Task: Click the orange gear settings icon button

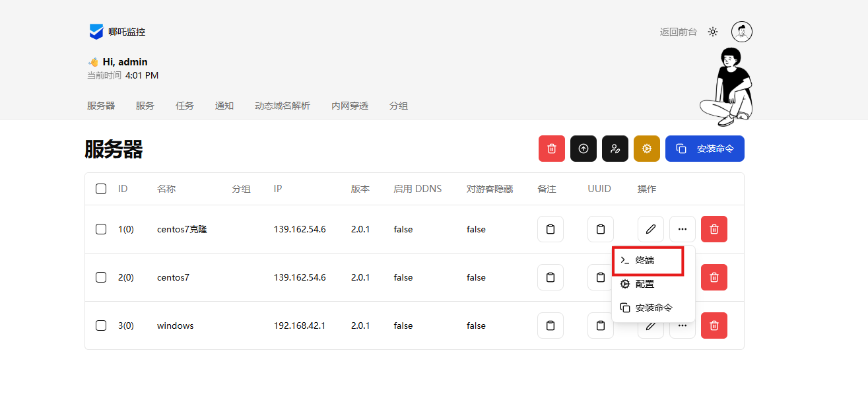Action: (x=647, y=149)
